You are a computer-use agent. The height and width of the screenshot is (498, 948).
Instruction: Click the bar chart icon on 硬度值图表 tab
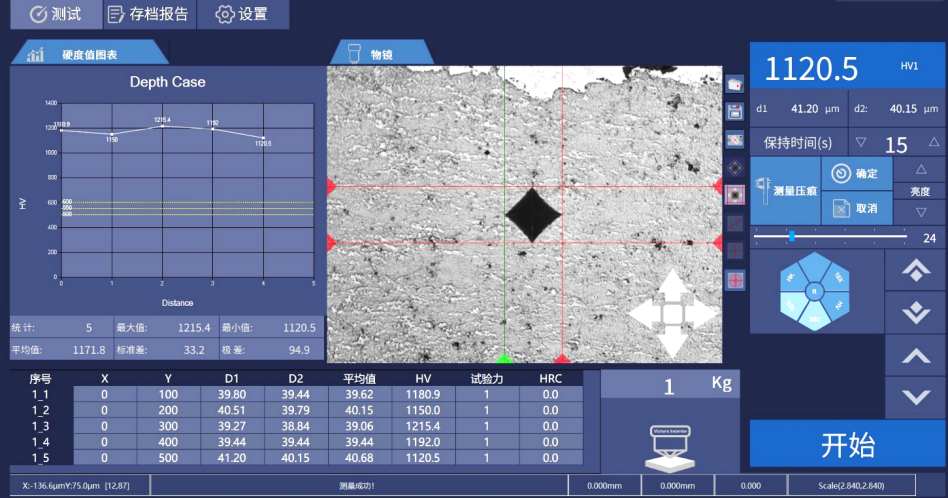(x=36, y=54)
